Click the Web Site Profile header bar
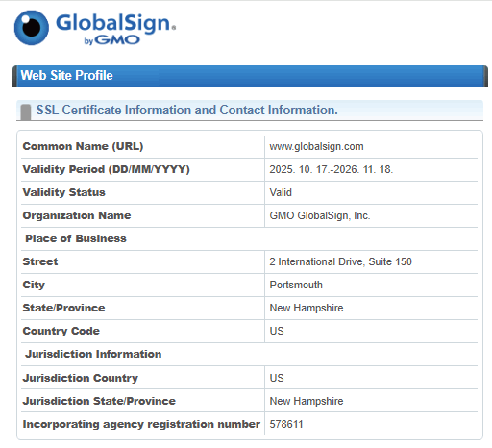 [x=250, y=76]
